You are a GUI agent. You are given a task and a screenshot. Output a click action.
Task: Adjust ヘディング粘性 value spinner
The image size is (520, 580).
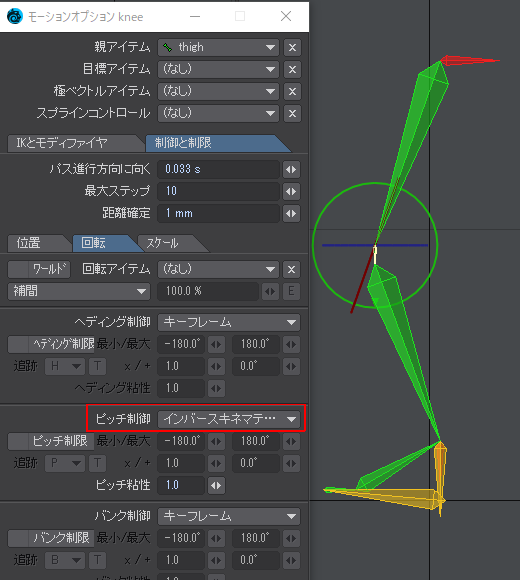[x=216, y=388]
